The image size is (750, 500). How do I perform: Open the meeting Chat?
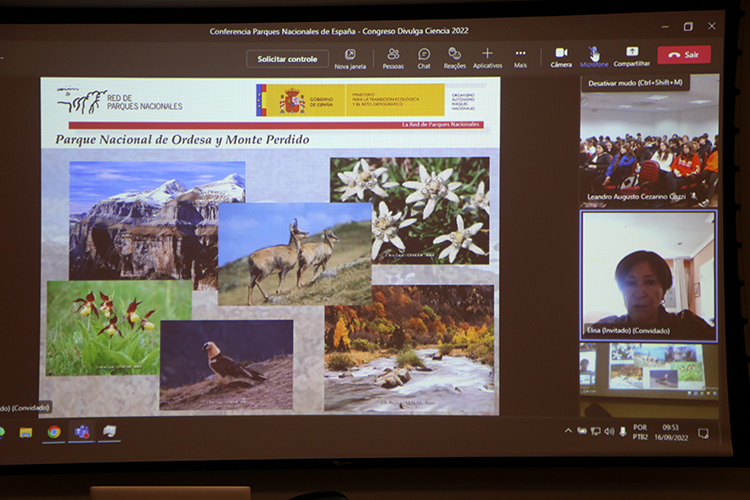click(x=424, y=59)
